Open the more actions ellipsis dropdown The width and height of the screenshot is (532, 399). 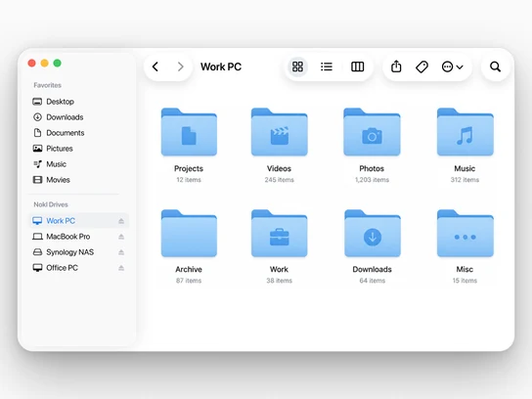[452, 66]
